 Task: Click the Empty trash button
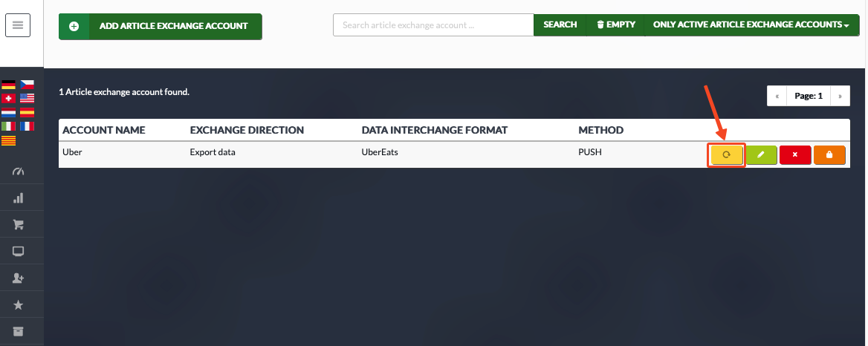[615, 25]
